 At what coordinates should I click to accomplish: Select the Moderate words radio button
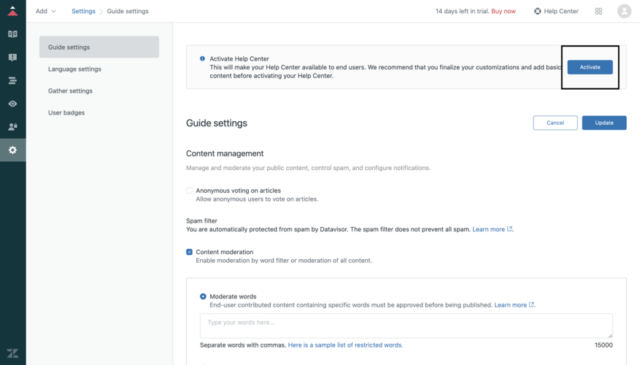point(203,296)
